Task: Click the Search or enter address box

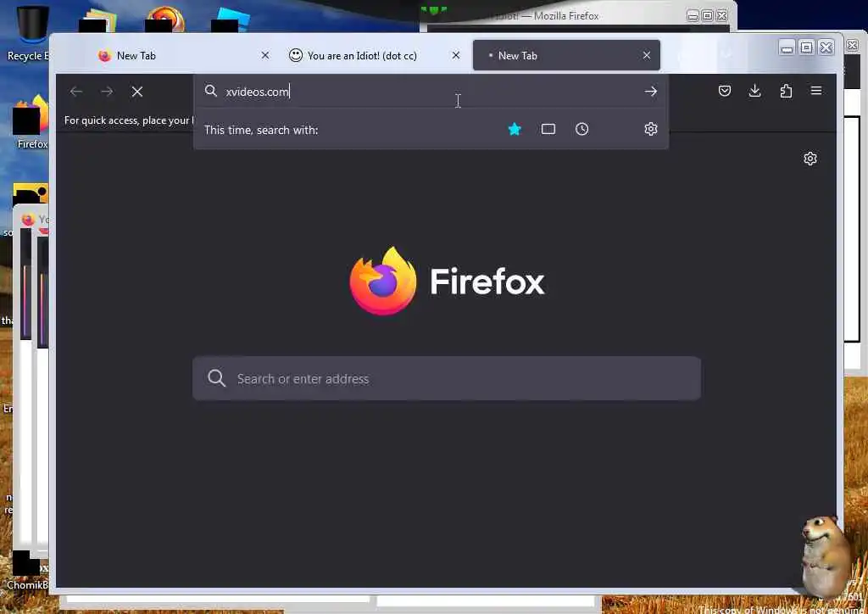Action: 446,379
